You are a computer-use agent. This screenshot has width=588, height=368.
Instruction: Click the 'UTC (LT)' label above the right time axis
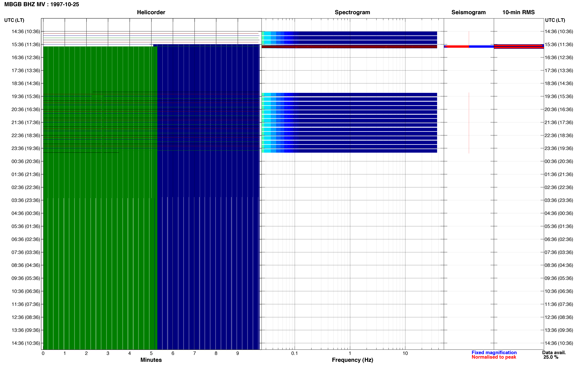[x=555, y=20]
